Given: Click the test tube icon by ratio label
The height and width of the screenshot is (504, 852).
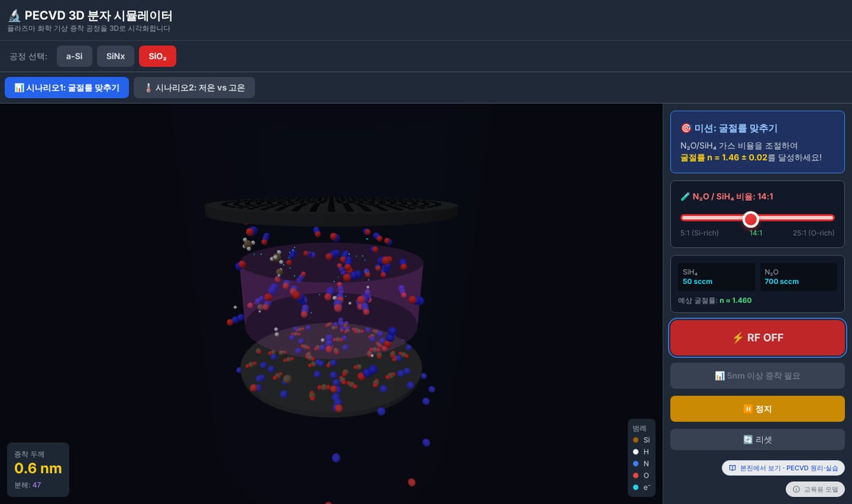Looking at the screenshot, I should (685, 197).
